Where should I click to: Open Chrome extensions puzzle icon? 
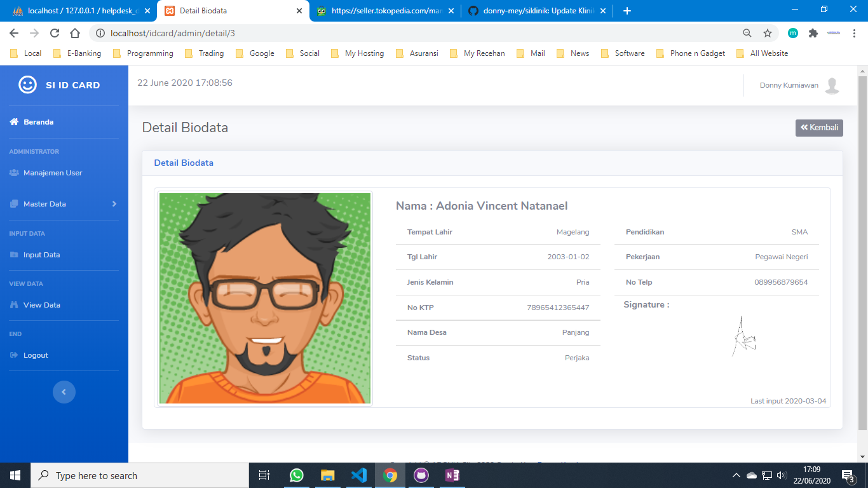813,33
